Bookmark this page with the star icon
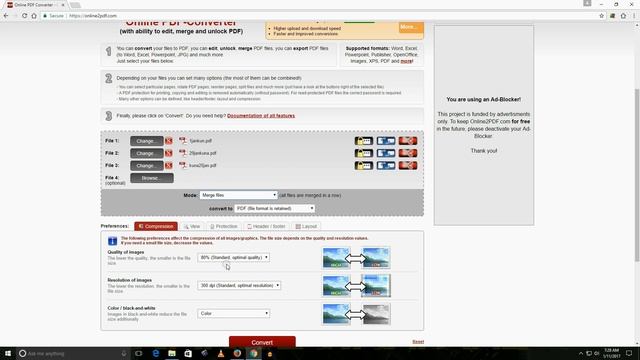Image resolution: width=640 pixels, height=360 pixels. click(x=601, y=16)
